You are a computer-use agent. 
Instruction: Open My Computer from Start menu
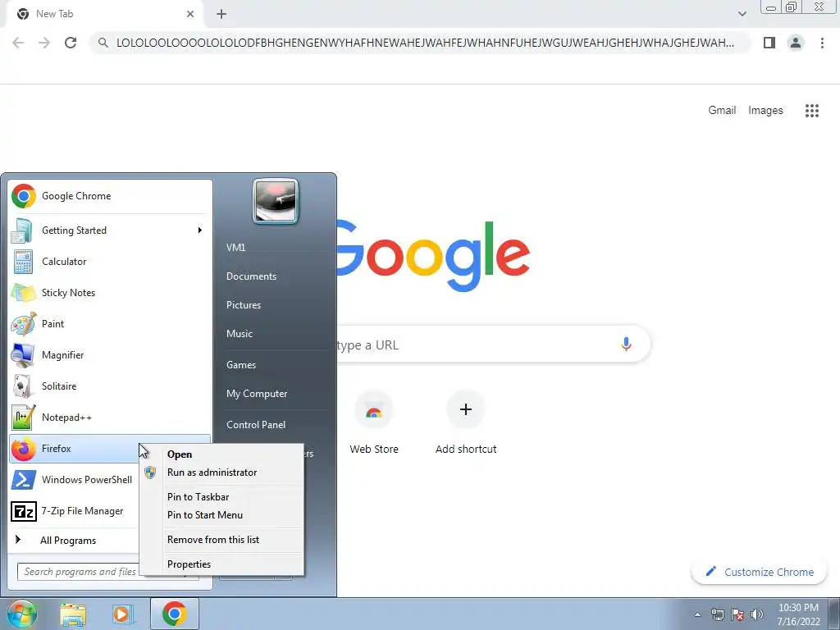[257, 394]
